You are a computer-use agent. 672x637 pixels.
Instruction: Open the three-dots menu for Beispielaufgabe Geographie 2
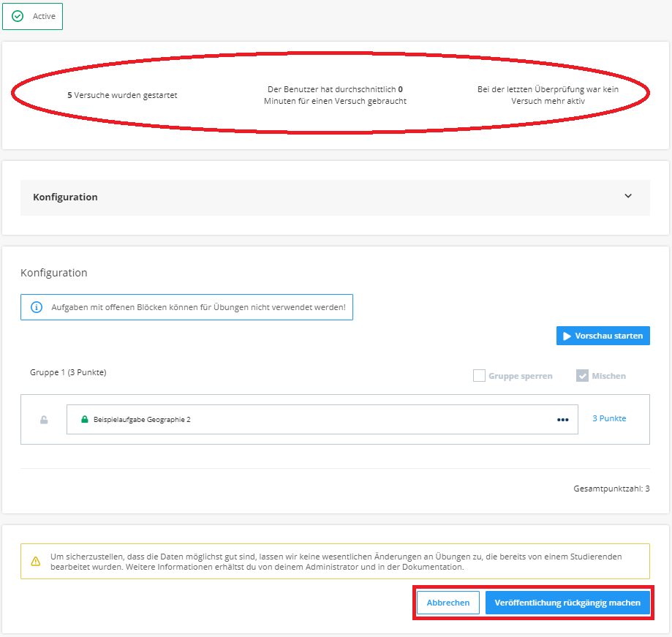[563, 420]
